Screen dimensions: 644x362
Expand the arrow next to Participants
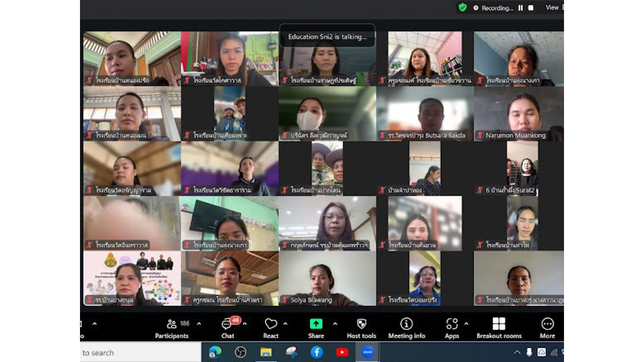pyautogui.click(x=199, y=324)
